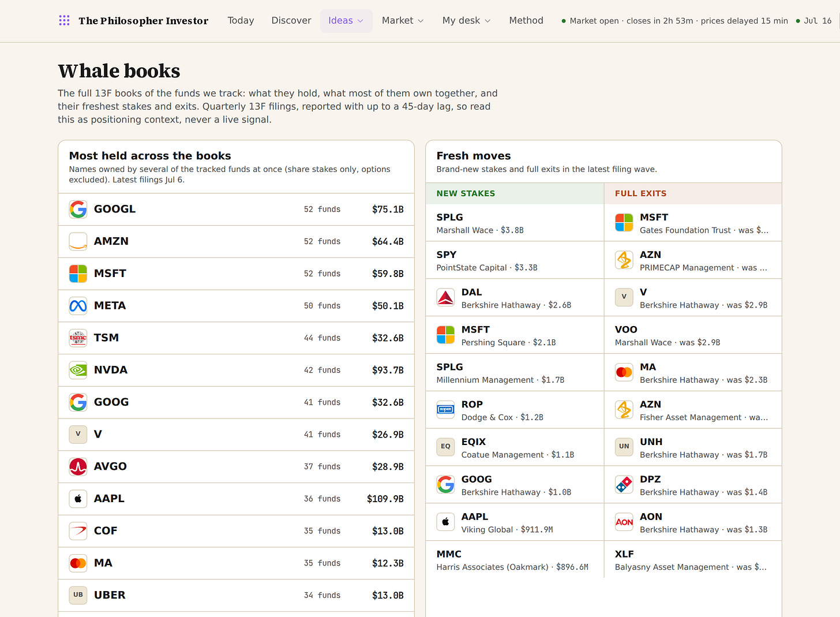The image size is (840, 617).
Task: Click the 'Fresh moves' heading
Action: click(474, 156)
